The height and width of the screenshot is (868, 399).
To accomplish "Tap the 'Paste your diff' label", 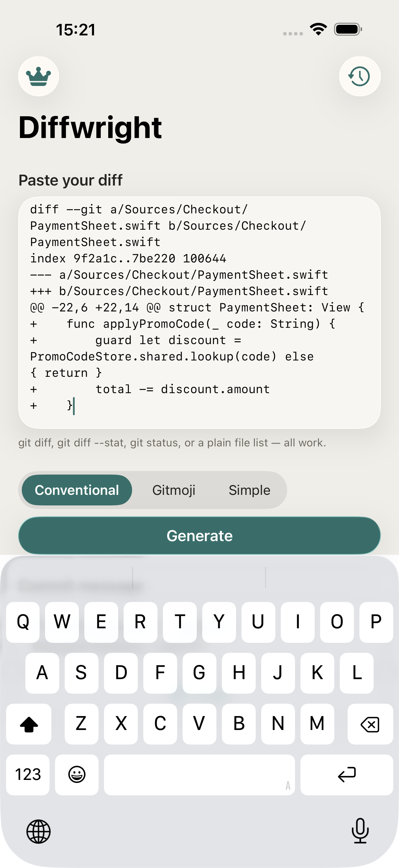I will pyautogui.click(x=70, y=180).
